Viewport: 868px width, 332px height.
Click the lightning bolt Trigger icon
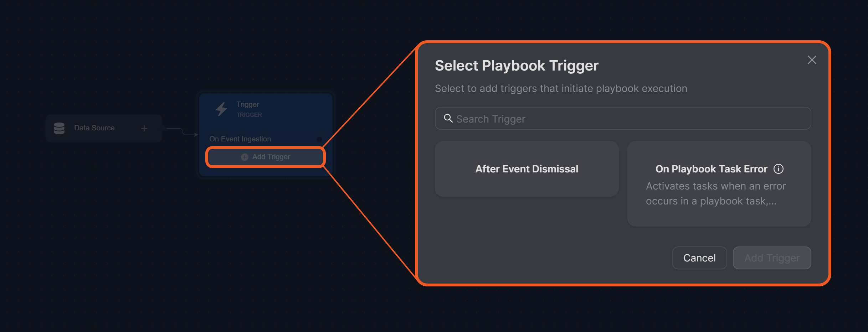[221, 109]
